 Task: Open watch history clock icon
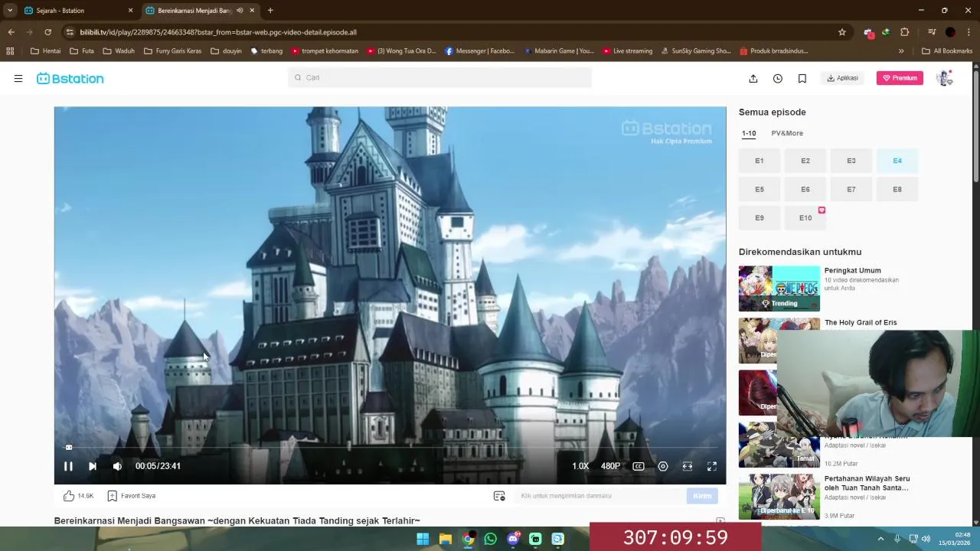tap(778, 78)
